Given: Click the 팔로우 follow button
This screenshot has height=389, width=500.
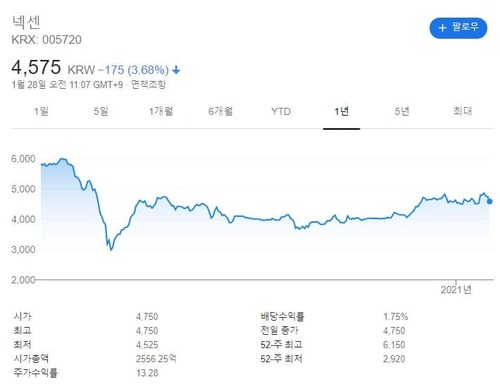Looking at the screenshot, I should click(x=458, y=28).
